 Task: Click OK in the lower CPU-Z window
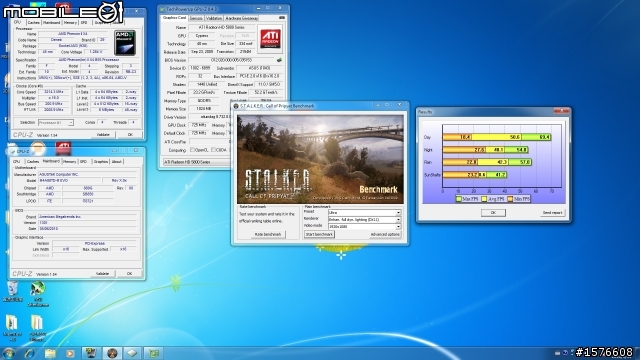pyautogui.click(x=129, y=273)
